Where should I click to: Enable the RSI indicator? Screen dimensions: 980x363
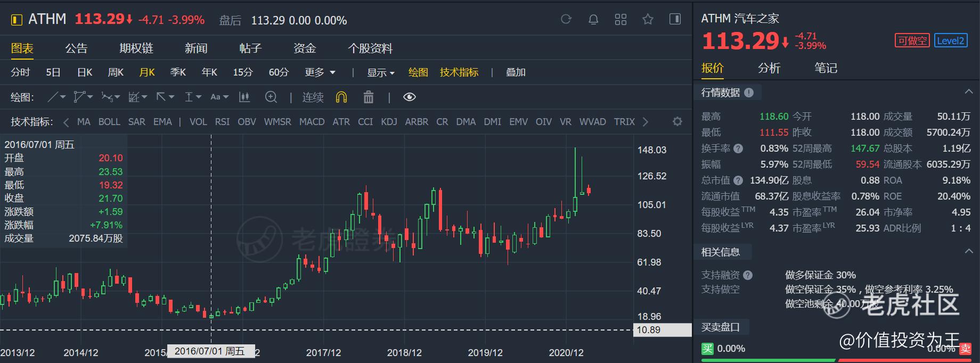(x=222, y=122)
